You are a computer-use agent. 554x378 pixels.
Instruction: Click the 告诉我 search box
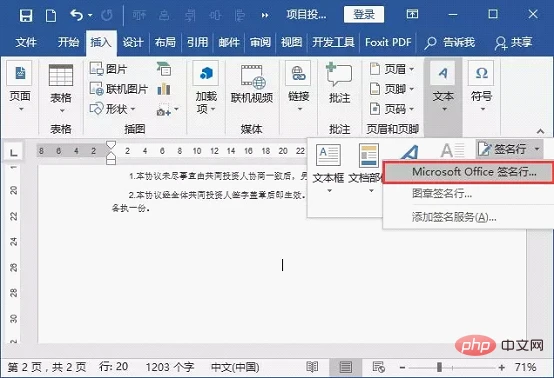click(449, 43)
